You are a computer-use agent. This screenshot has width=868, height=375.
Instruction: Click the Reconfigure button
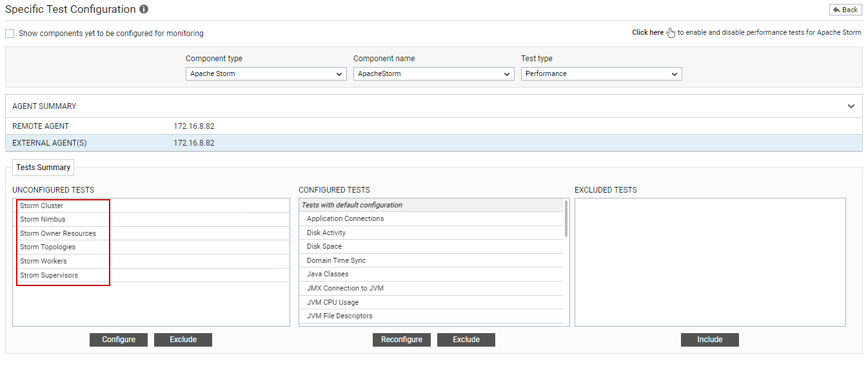tap(402, 340)
